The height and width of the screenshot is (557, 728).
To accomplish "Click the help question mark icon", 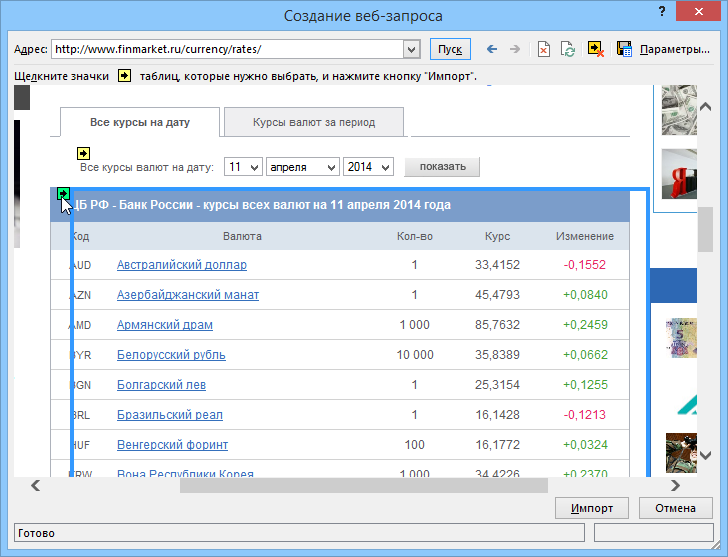I will (x=662, y=12).
